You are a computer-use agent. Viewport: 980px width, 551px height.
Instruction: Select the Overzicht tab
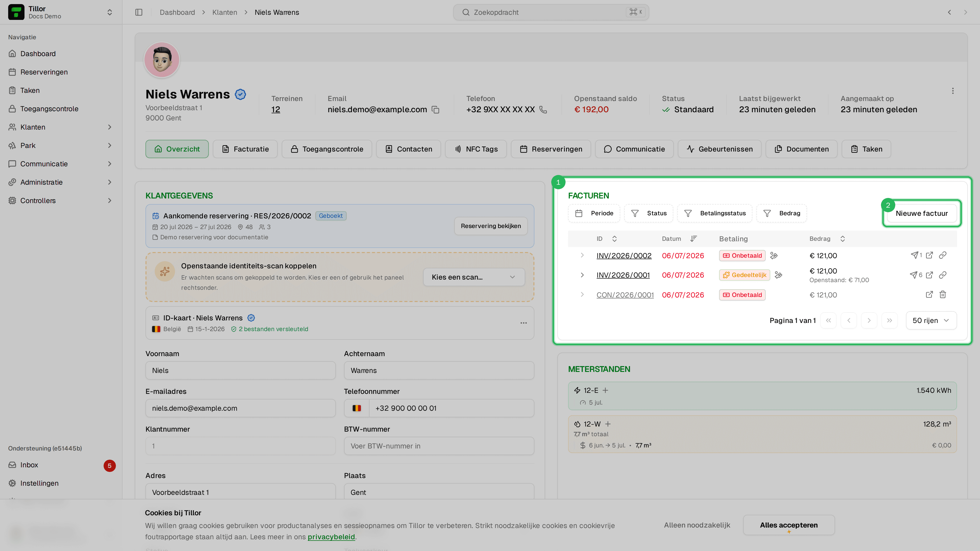pyautogui.click(x=177, y=149)
